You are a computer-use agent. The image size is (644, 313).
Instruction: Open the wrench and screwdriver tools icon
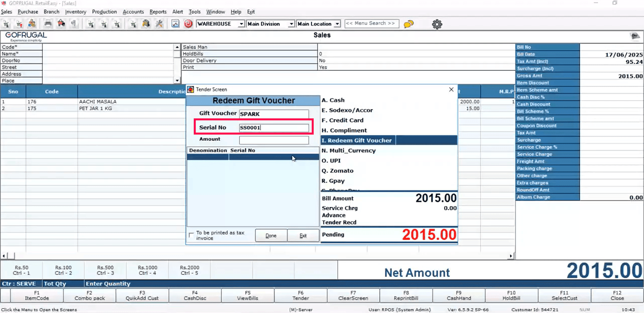159,24
